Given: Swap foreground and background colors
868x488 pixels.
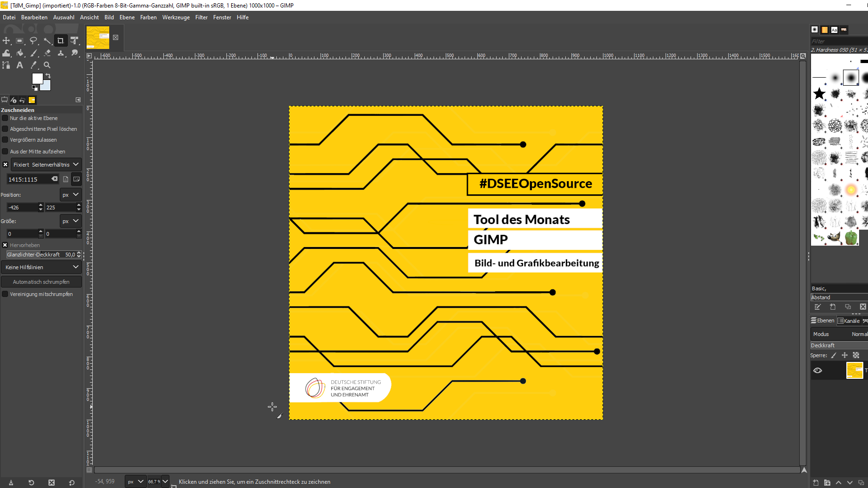Looking at the screenshot, I should click(x=48, y=75).
